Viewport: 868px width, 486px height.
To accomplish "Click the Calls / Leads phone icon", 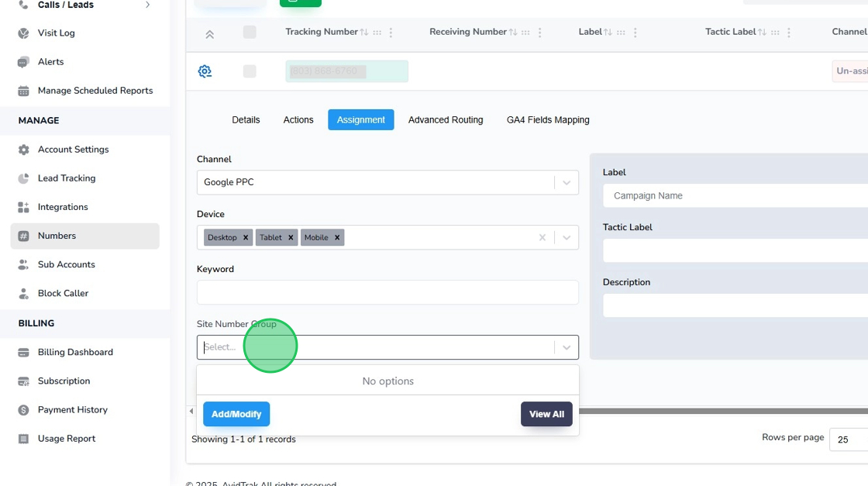I will [x=23, y=5].
